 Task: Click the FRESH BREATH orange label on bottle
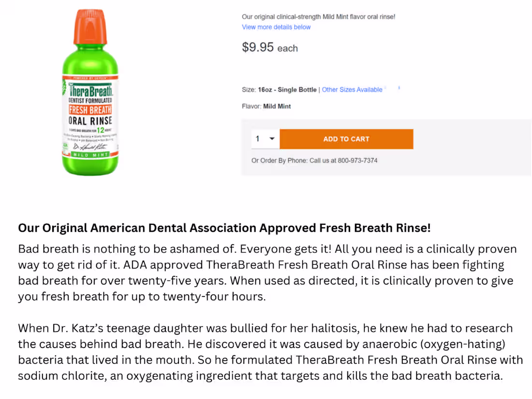tap(90, 109)
